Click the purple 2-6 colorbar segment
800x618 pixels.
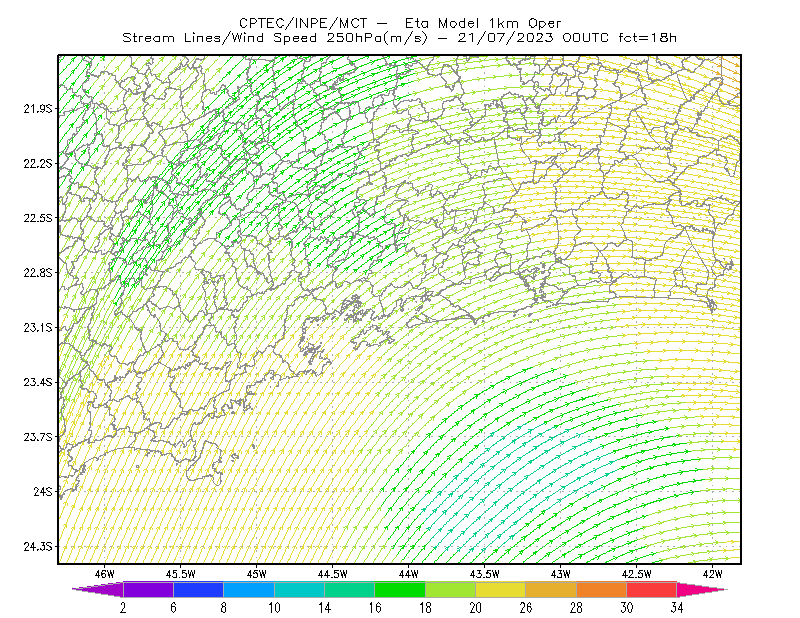[148, 589]
